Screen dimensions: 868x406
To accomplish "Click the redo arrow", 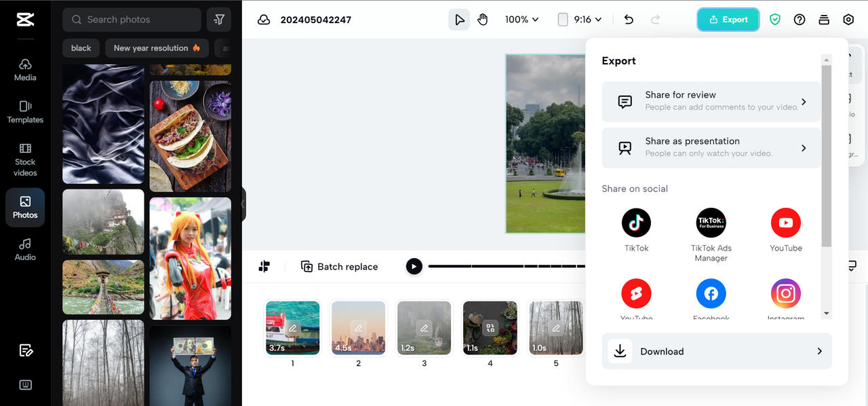I will point(655,20).
